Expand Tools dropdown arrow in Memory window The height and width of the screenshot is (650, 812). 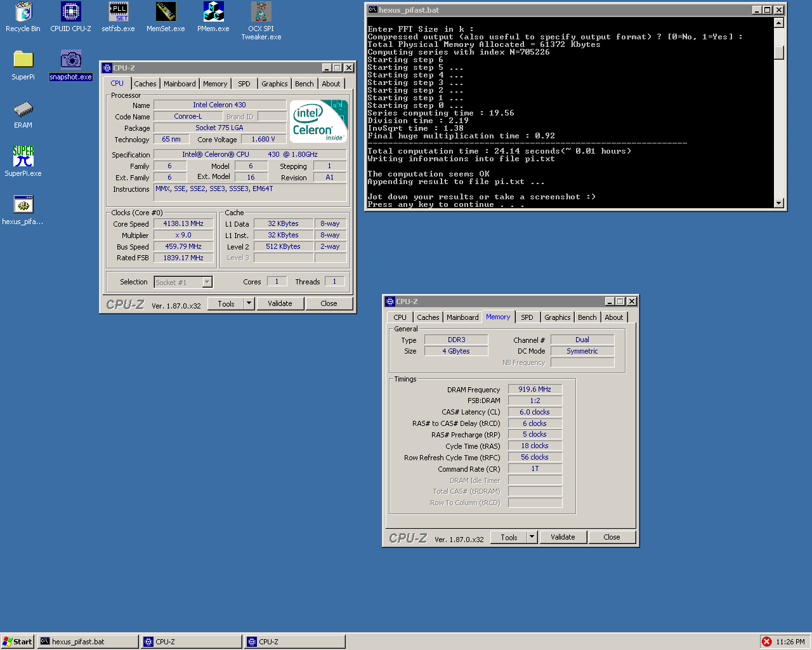click(532, 537)
